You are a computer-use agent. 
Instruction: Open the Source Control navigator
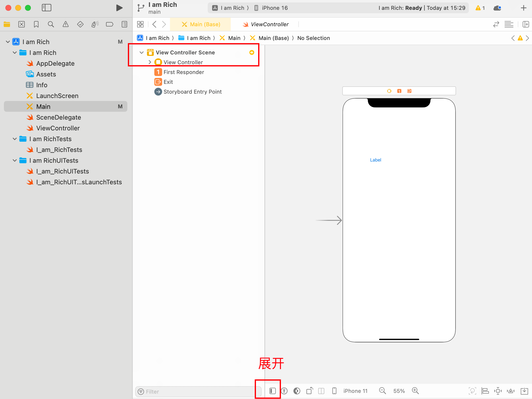[22, 24]
